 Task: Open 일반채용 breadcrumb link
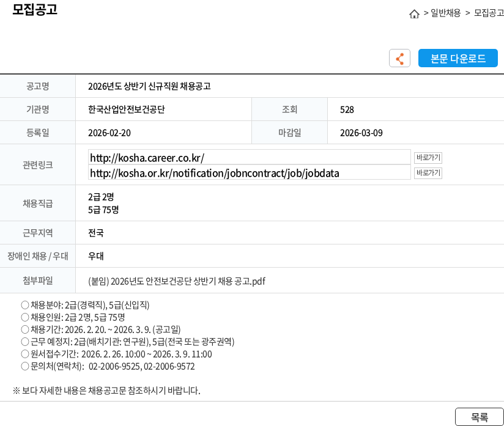click(x=445, y=13)
